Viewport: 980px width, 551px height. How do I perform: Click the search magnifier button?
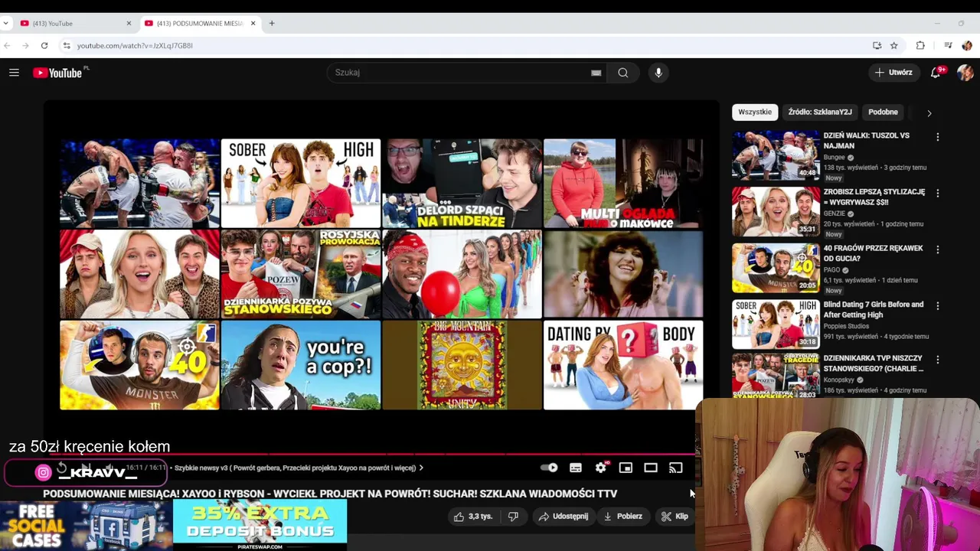[x=623, y=73]
